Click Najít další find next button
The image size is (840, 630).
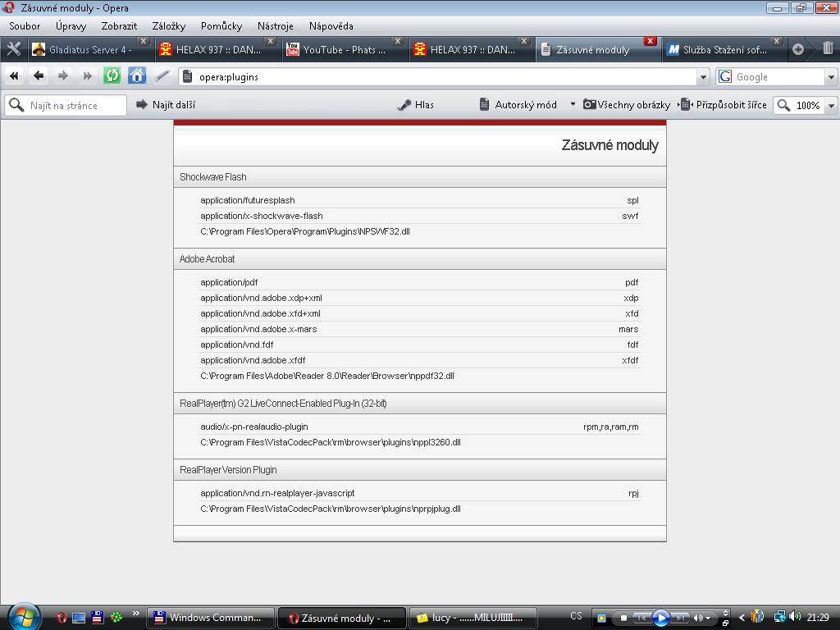(x=166, y=105)
